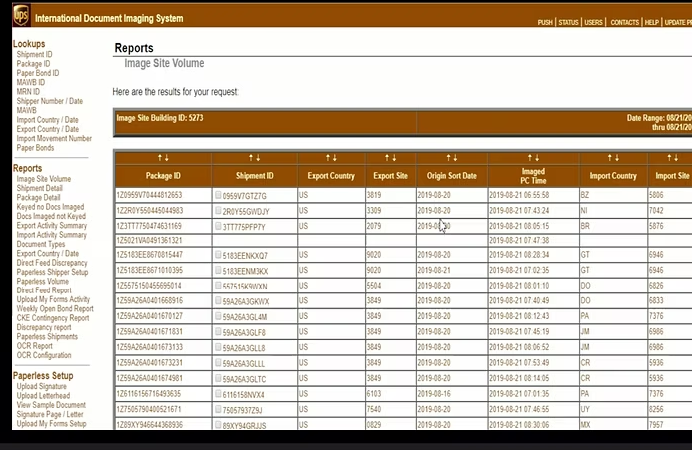Open the OCR Report link

[34, 346]
